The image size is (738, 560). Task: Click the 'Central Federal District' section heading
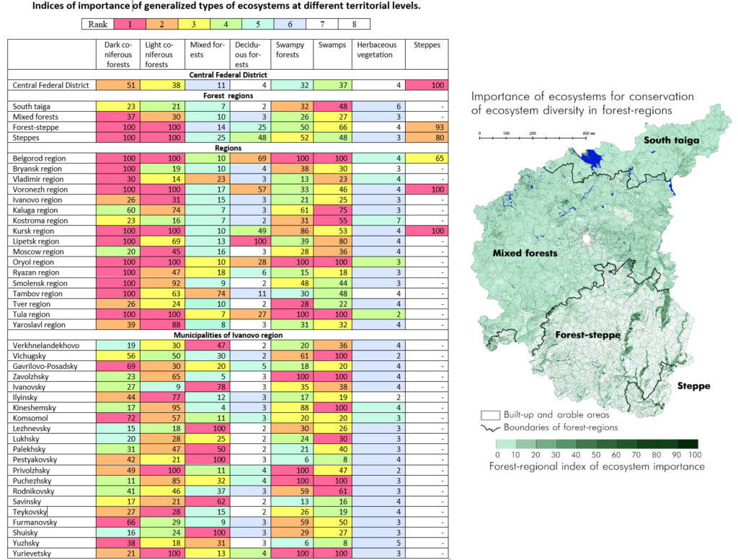click(228, 75)
